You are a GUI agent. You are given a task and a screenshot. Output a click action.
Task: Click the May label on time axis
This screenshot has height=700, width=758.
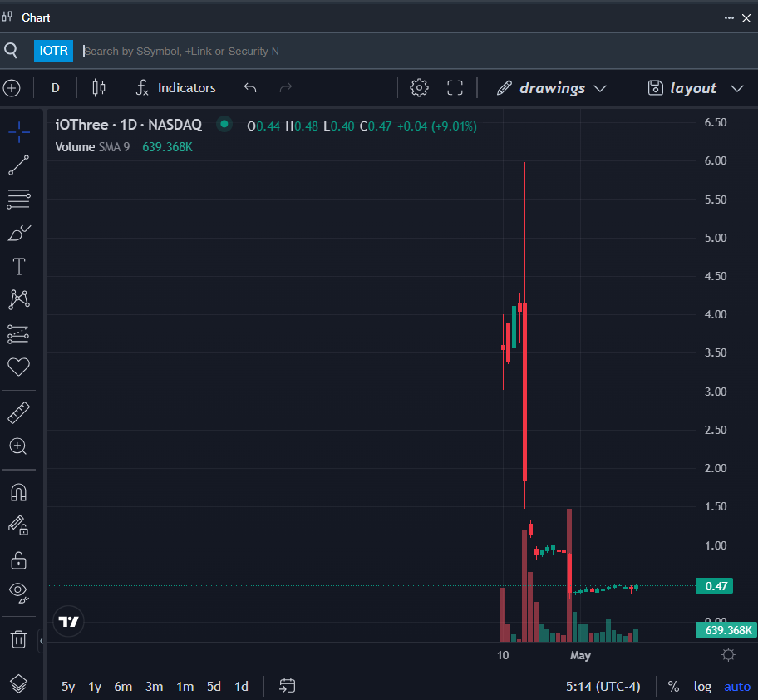580,656
